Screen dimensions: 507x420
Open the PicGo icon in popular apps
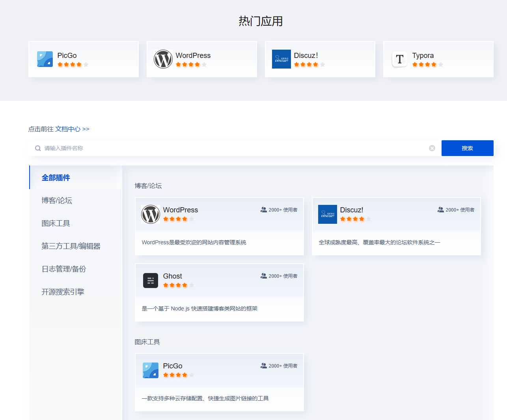(x=45, y=59)
